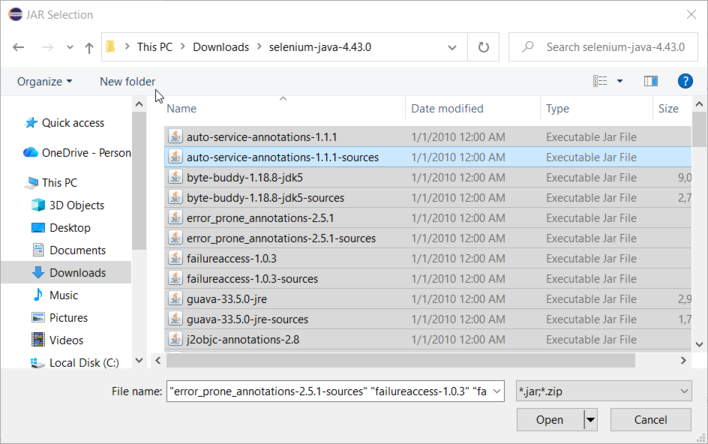Refresh the selenium-java-4.43.0 folder view
Screen dimensions: 708x444
click(x=483, y=47)
